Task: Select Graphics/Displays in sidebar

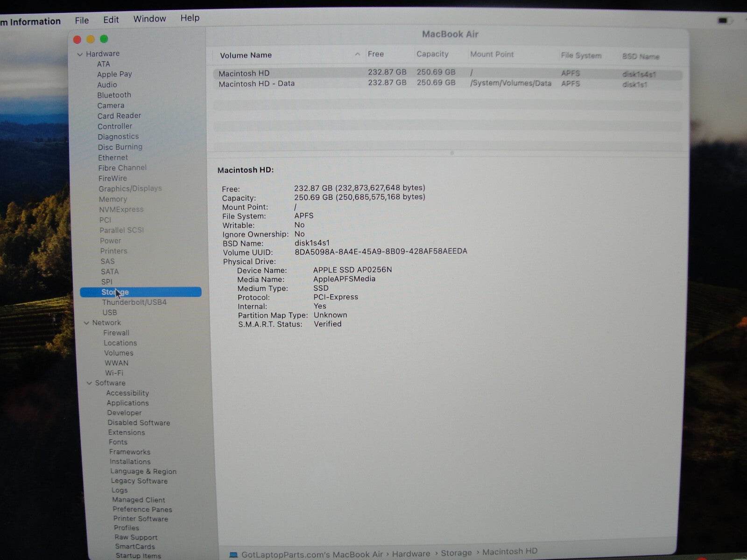Action: coord(130,189)
